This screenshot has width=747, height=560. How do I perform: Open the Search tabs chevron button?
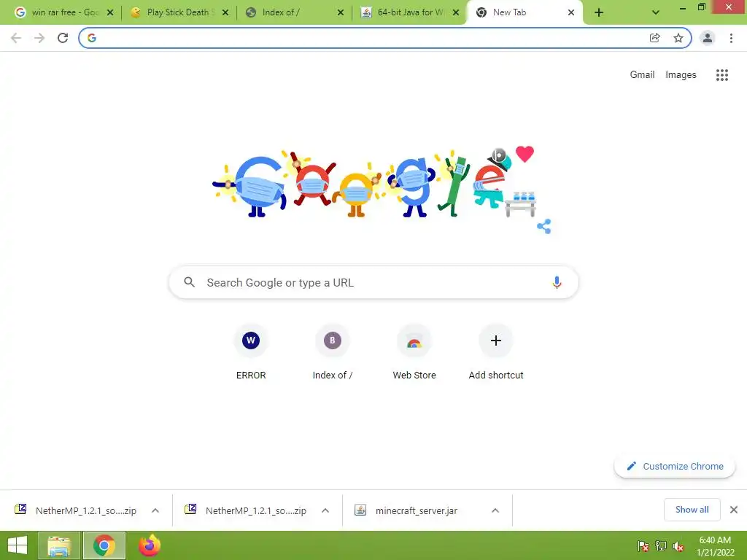(656, 12)
